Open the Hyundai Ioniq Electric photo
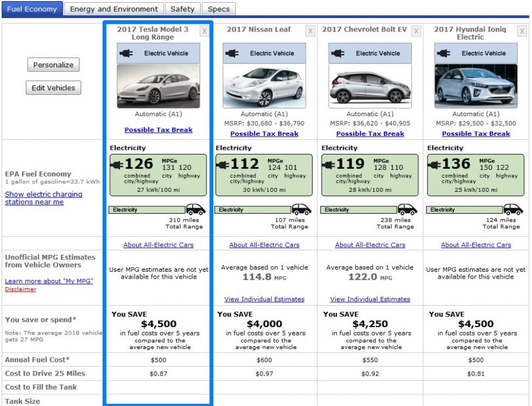Viewport: 532px width, 406px height. [x=476, y=86]
